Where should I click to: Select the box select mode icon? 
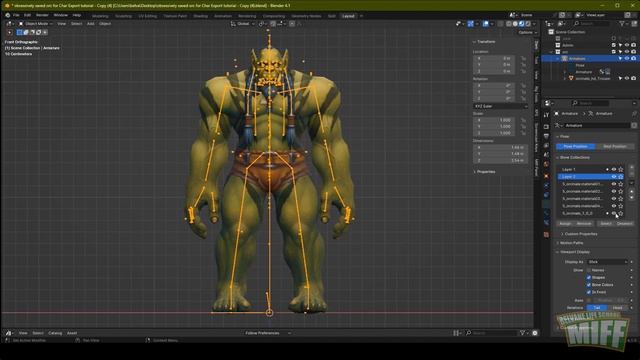click(x=20, y=32)
